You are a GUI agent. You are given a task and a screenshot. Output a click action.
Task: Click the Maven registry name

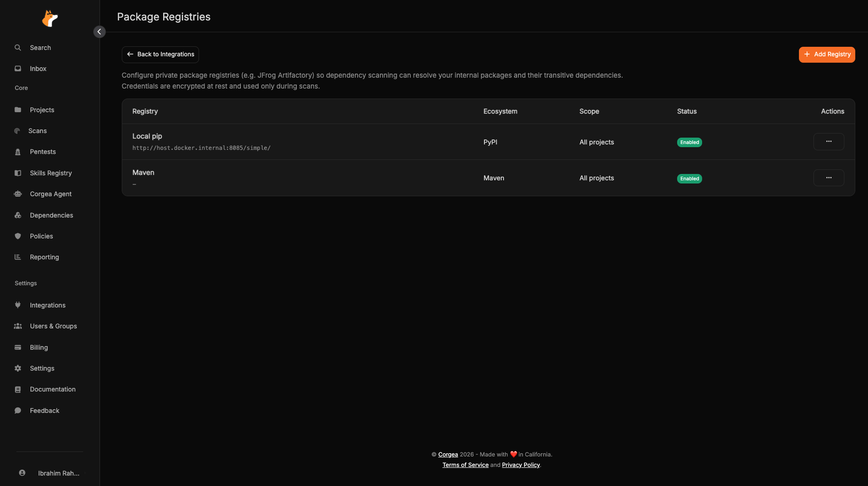click(x=143, y=173)
